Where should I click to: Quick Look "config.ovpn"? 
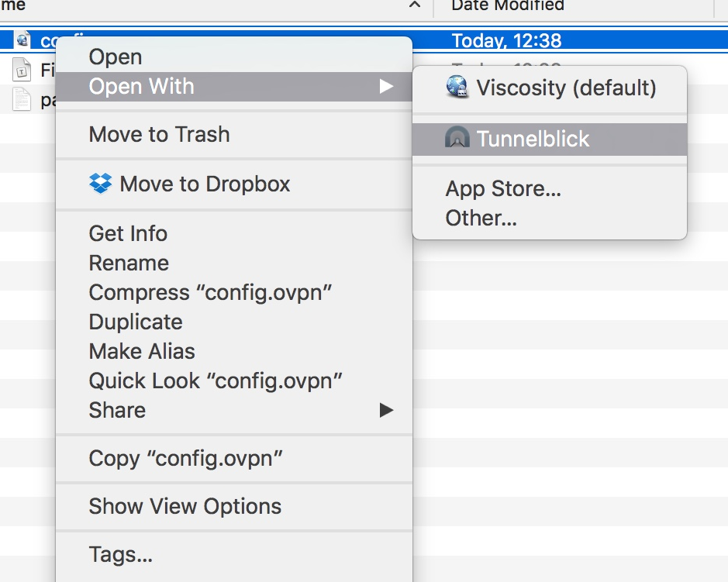216,381
